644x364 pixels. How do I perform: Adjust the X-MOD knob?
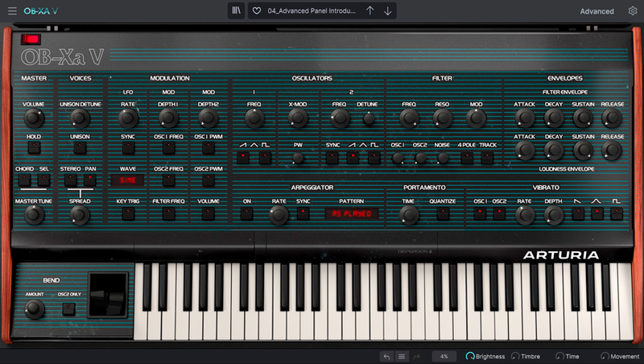pyautogui.click(x=298, y=118)
